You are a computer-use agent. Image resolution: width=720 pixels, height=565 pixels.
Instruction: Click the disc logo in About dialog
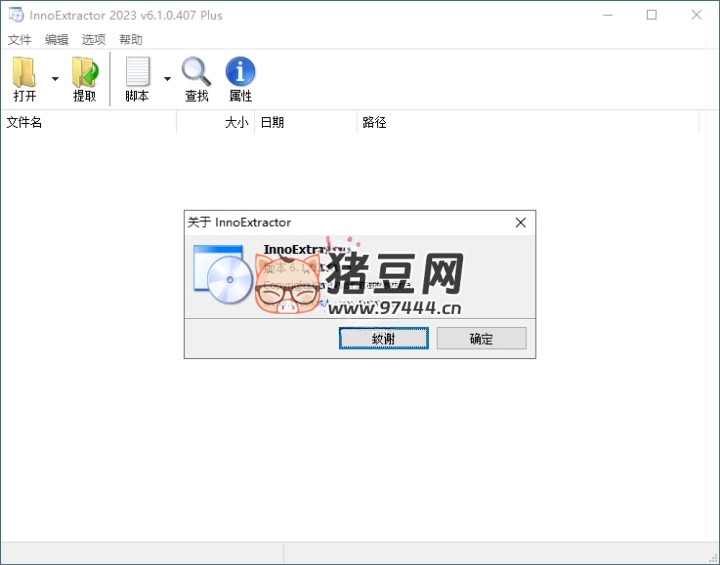click(x=224, y=274)
